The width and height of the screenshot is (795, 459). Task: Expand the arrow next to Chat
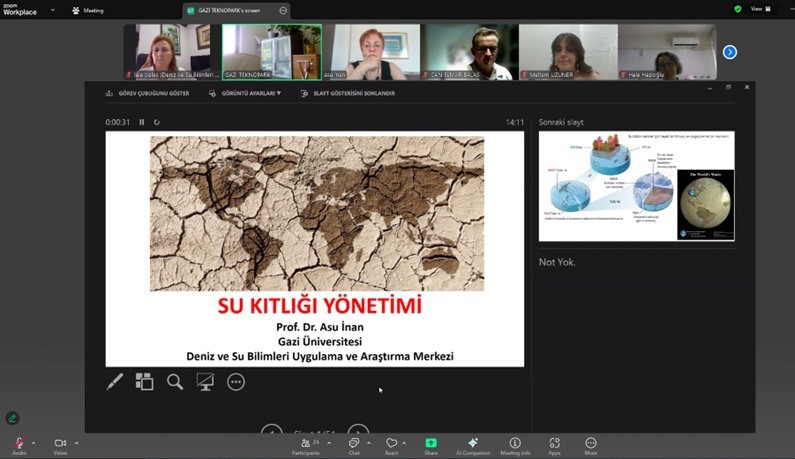[x=369, y=443]
